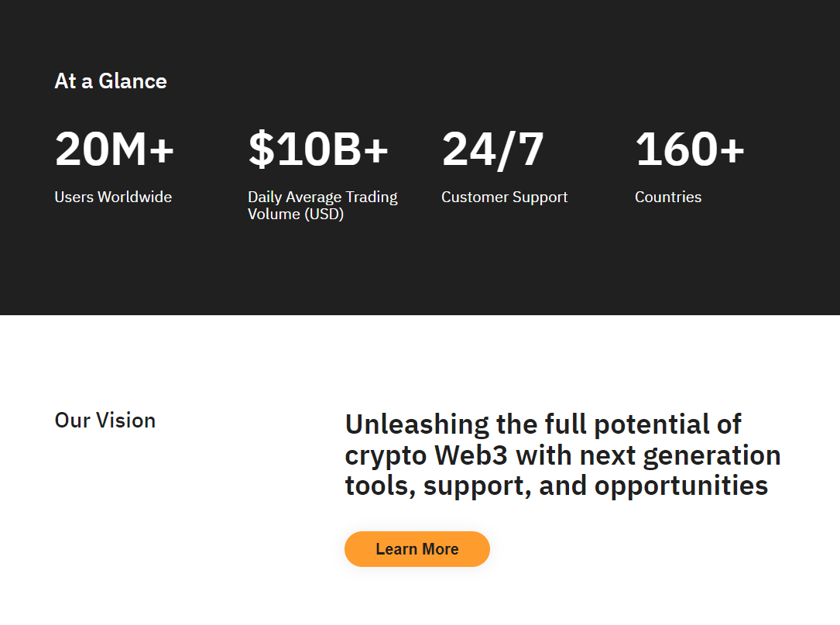Click the Our Vision heading
Viewport: 840px width, 625px height.
point(105,421)
